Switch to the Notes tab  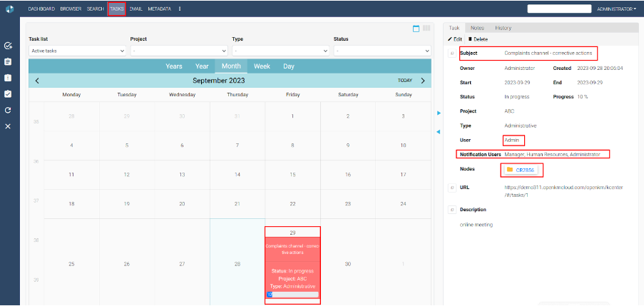pyautogui.click(x=477, y=28)
